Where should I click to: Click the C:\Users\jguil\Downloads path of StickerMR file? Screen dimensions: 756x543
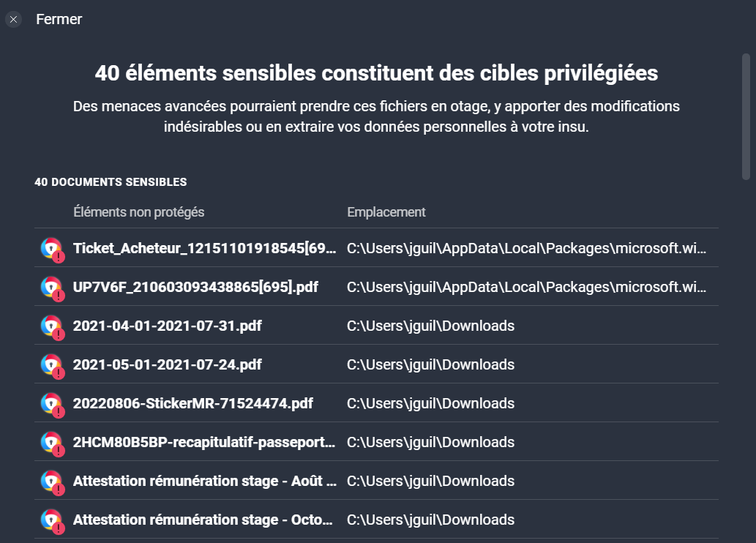(x=430, y=403)
